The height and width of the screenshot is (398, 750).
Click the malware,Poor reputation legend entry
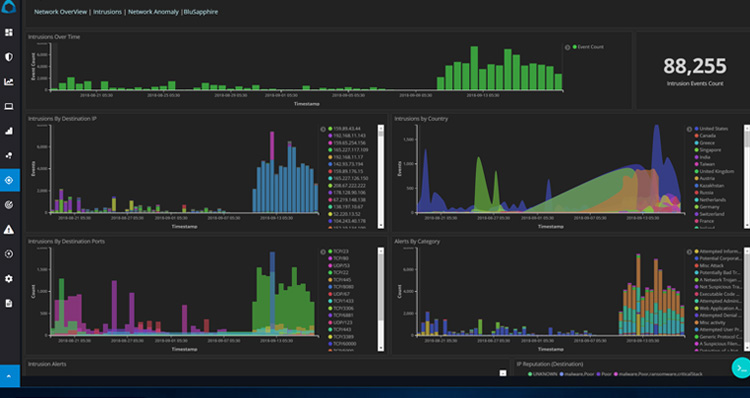(x=576, y=374)
